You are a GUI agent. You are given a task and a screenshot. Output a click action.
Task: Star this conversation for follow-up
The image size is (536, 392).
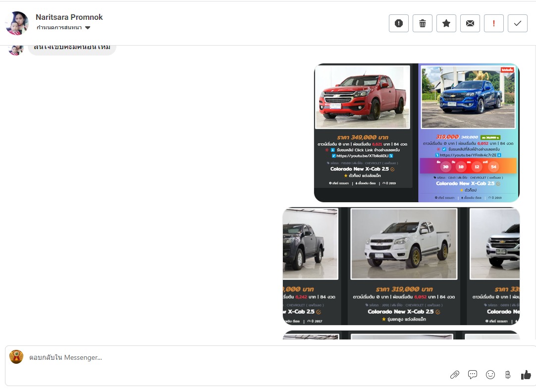point(446,23)
